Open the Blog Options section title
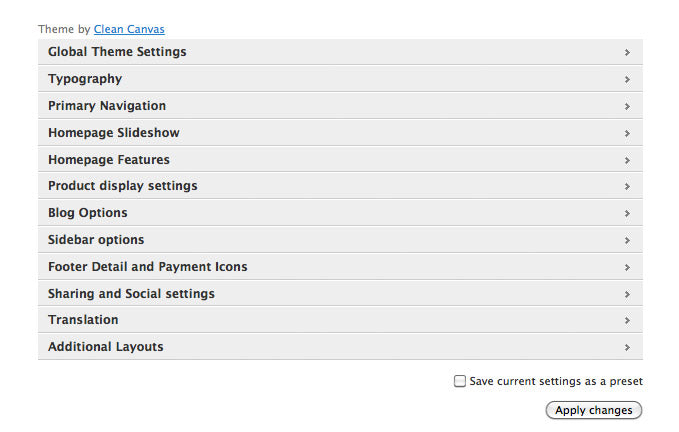 click(88, 213)
